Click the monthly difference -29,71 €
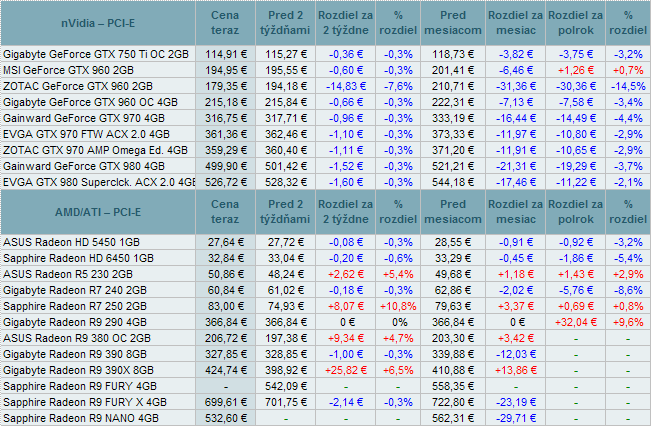The height and width of the screenshot is (426, 651). click(516, 418)
